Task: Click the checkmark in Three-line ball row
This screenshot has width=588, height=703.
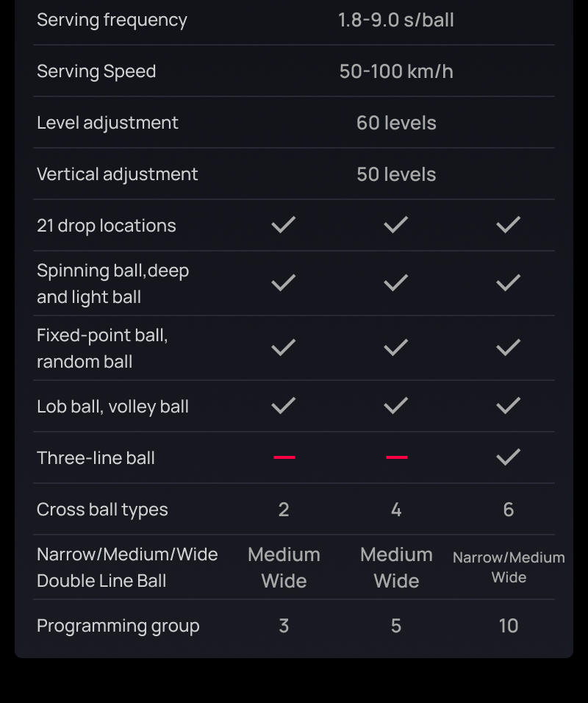Action: 508,457
